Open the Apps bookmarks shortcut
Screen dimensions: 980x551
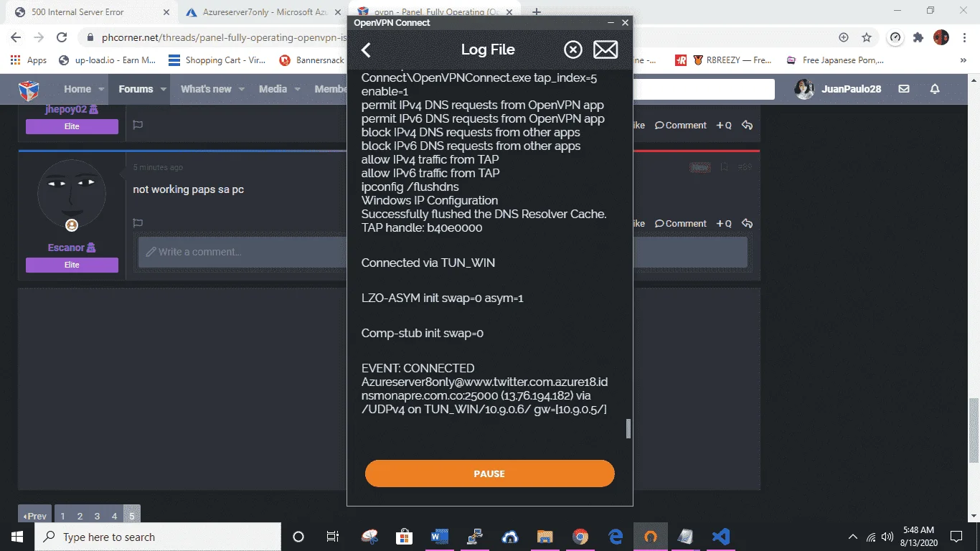coord(29,60)
